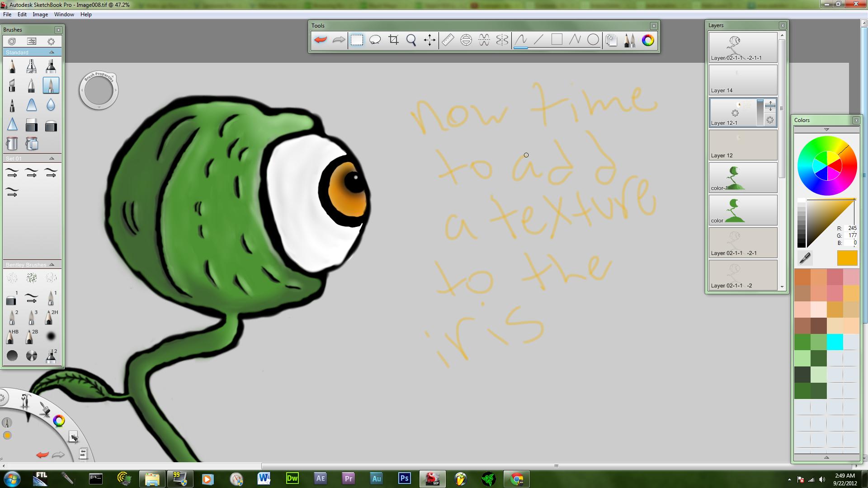This screenshot has width=868, height=488.
Task: Toggle Symmetry drawing mode
Action: pyautogui.click(x=502, y=40)
